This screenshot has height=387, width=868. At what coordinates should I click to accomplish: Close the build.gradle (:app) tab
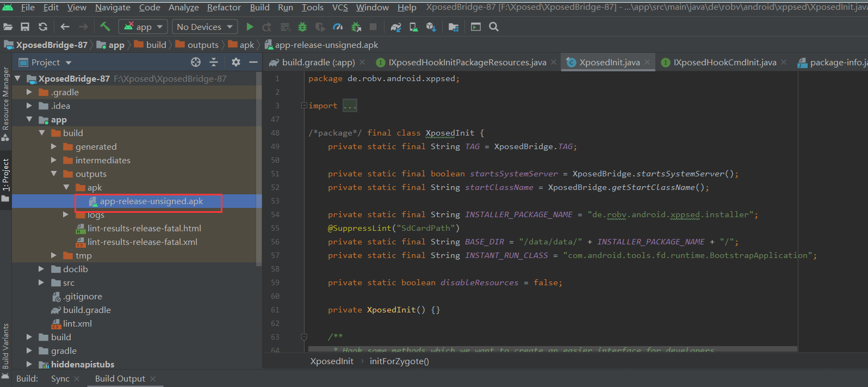[362, 62]
